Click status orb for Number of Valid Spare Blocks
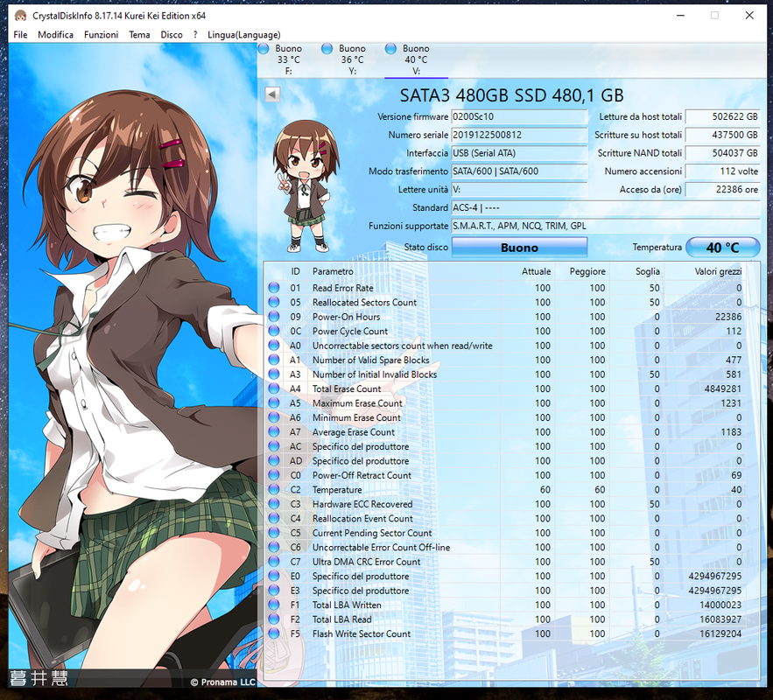 point(274,360)
